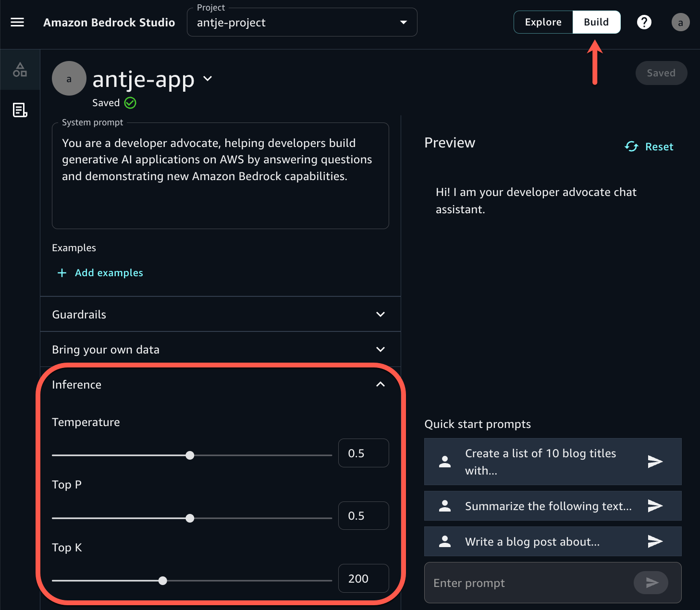Select the shapes components sidebar icon
The image size is (700, 610).
coord(20,70)
